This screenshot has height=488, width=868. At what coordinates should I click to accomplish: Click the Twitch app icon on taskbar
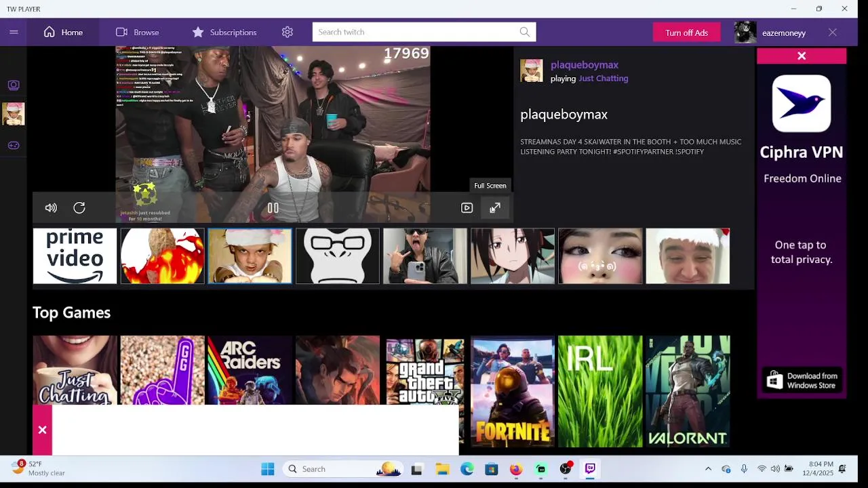(x=590, y=469)
